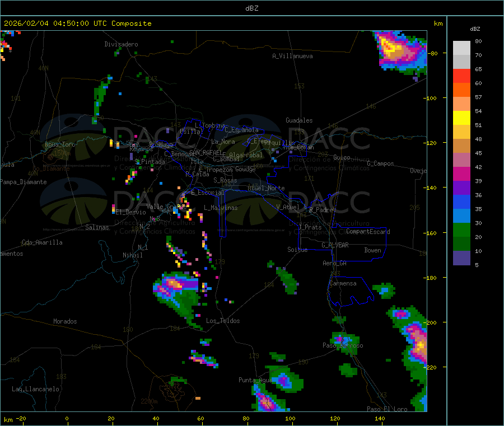
Task: Select the Paso_El_Loro label
Action: pyautogui.click(x=387, y=409)
